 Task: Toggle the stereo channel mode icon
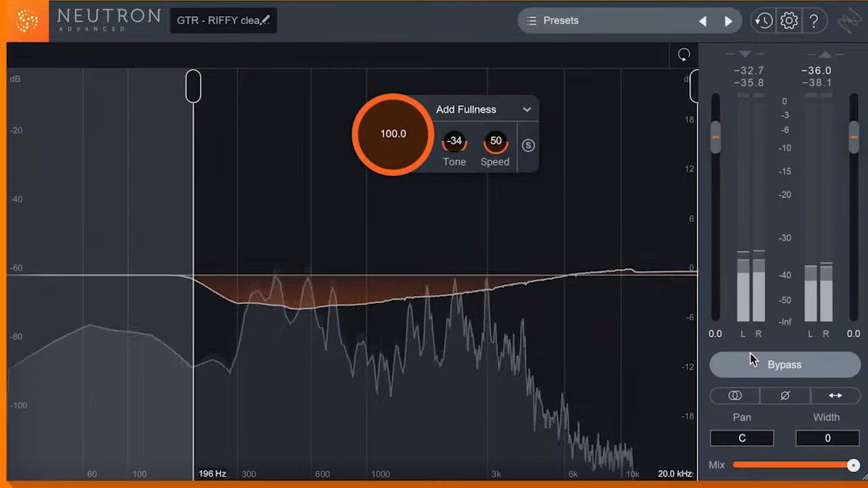(x=735, y=396)
